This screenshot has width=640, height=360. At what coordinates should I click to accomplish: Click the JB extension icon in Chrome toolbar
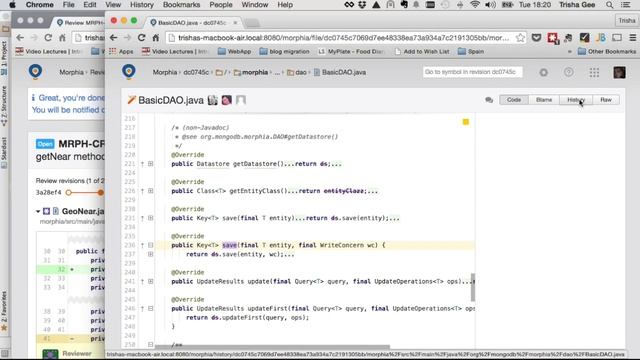[x=601, y=38]
